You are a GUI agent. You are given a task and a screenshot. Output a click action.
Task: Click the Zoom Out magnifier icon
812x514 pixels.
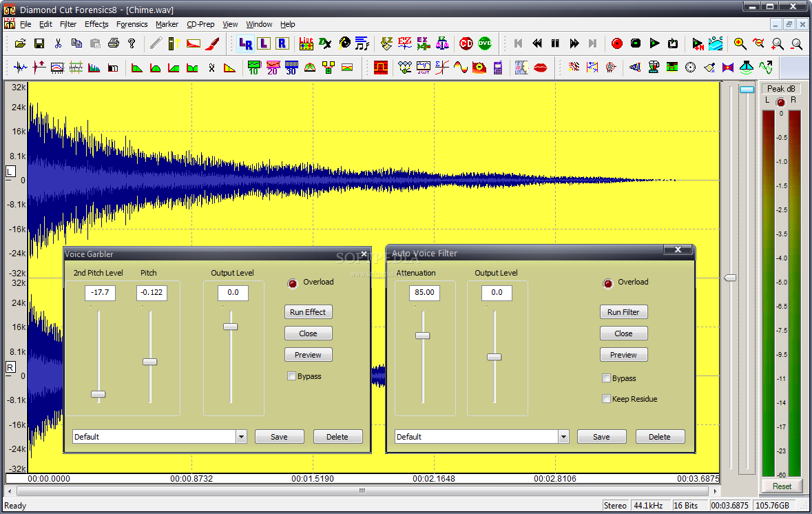click(x=759, y=43)
